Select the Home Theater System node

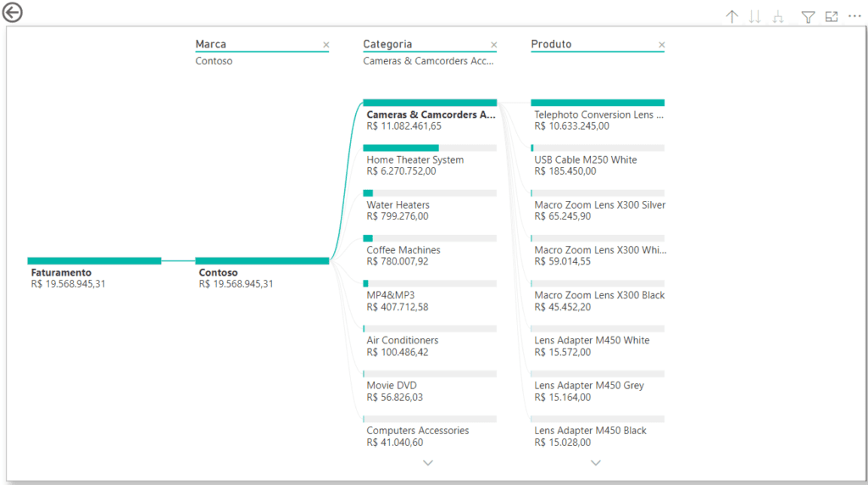[x=430, y=161]
